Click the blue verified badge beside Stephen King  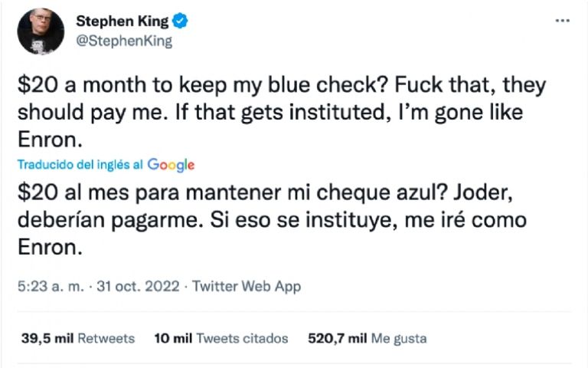[x=182, y=21]
